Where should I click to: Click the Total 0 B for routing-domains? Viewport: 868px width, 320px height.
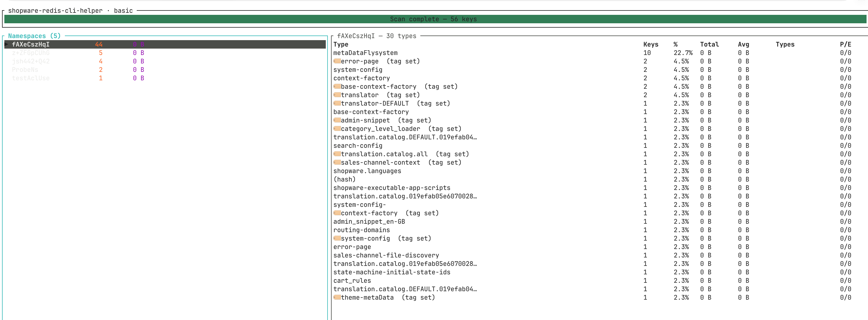[706, 230]
